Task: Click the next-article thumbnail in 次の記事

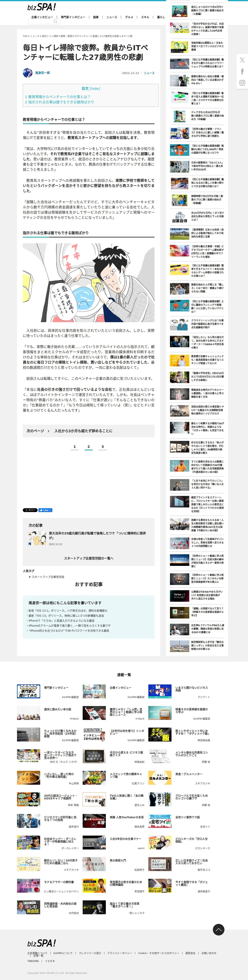Action: click(x=37, y=538)
